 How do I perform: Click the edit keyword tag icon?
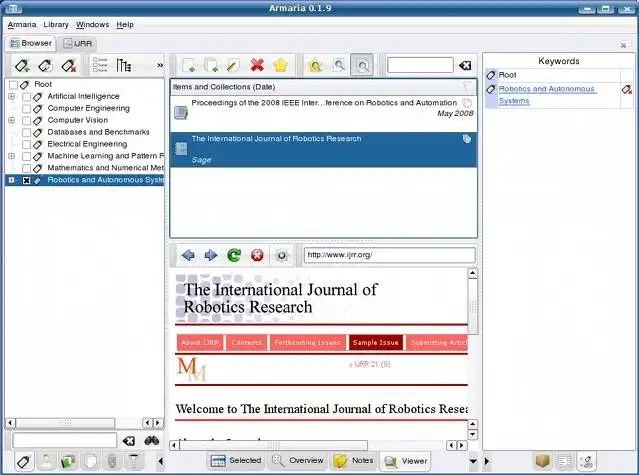click(45, 66)
